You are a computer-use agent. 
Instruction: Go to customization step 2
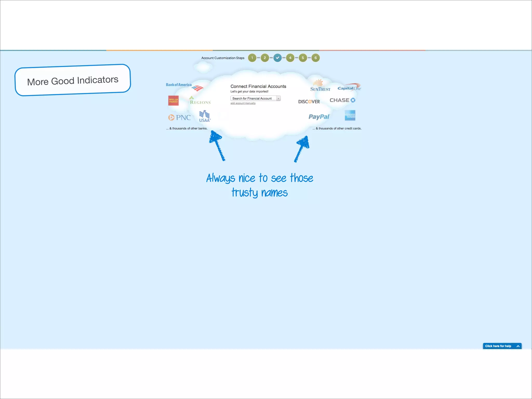pyautogui.click(x=265, y=58)
